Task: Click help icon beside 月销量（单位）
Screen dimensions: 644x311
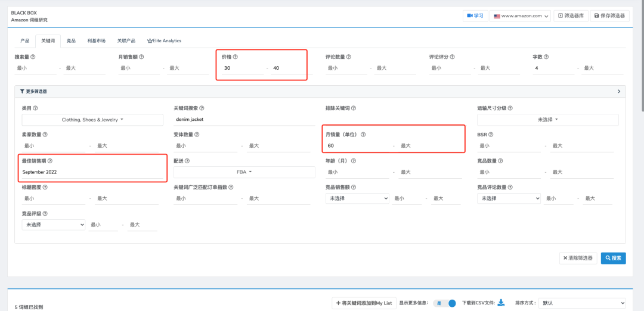Action: click(363, 135)
